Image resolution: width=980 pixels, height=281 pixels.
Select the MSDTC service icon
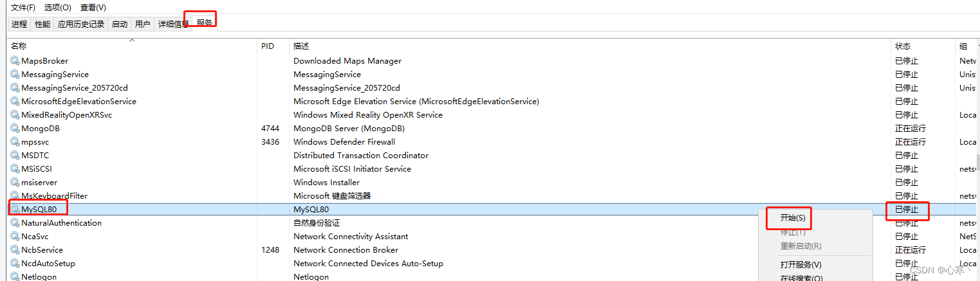[15, 156]
